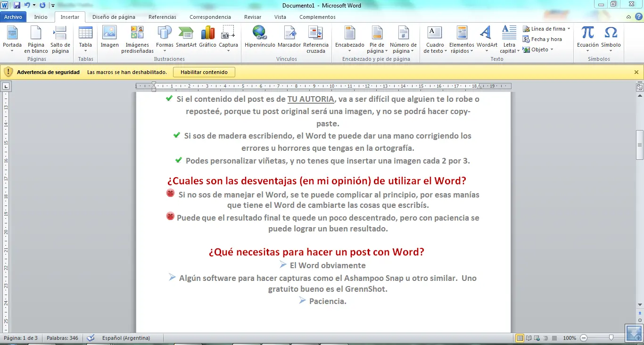This screenshot has width=644, height=345.
Task: Click the tab selector box left of ruler
Action: click(x=6, y=86)
